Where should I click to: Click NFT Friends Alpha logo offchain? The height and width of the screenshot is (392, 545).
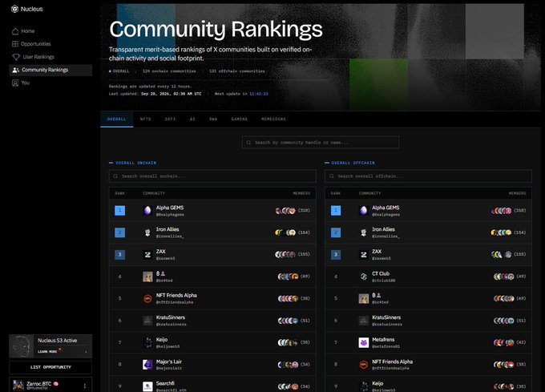pos(364,365)
